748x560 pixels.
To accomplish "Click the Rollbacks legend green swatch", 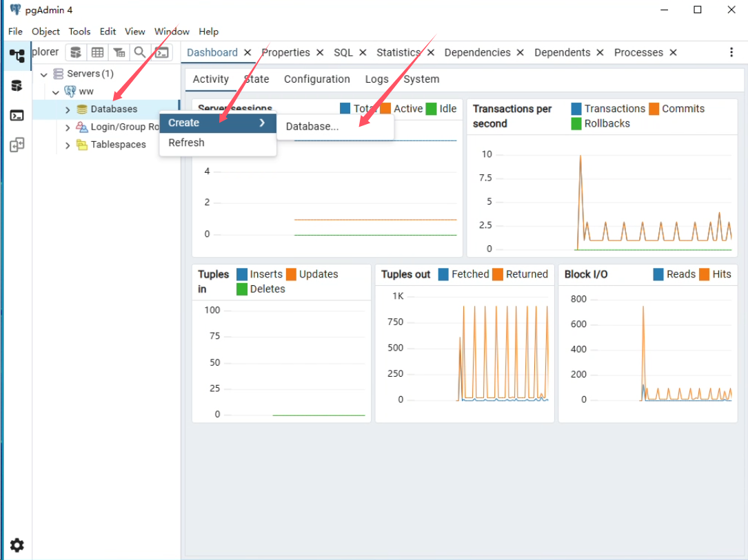I will click(x=576, y=123).
